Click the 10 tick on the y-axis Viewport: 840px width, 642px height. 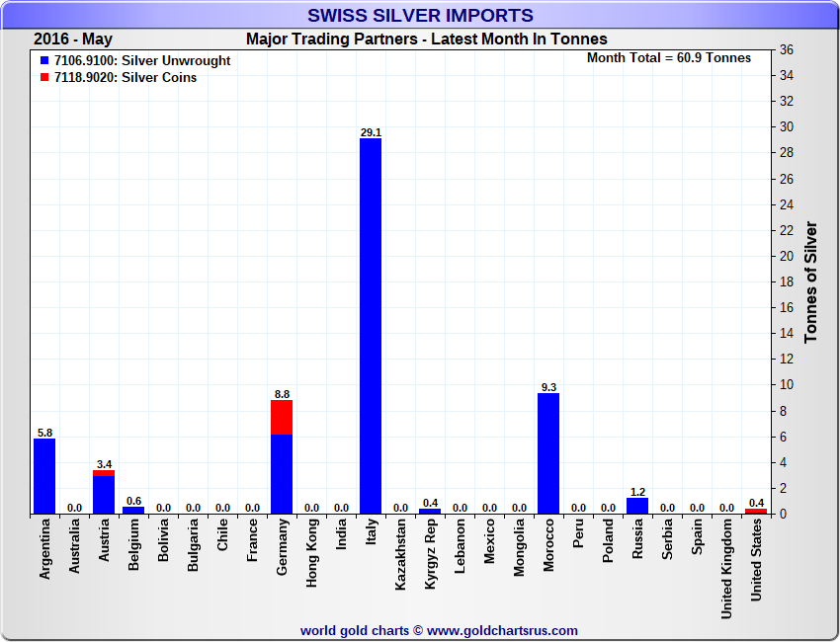[x=787, y=385]
